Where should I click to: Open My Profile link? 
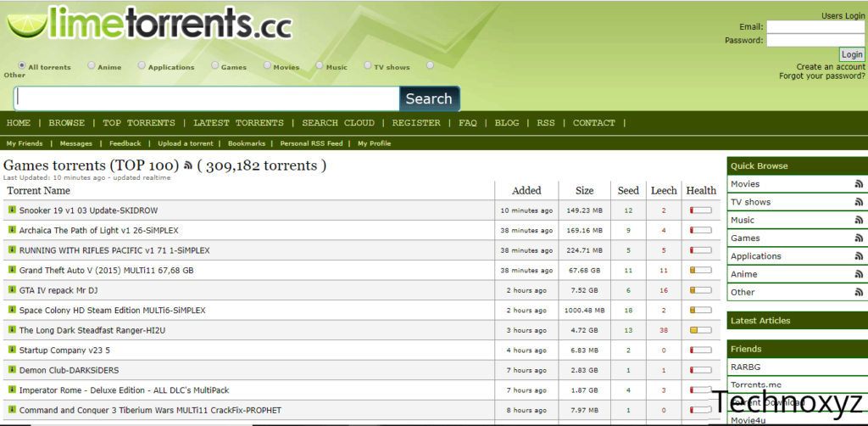coord(374,143)
